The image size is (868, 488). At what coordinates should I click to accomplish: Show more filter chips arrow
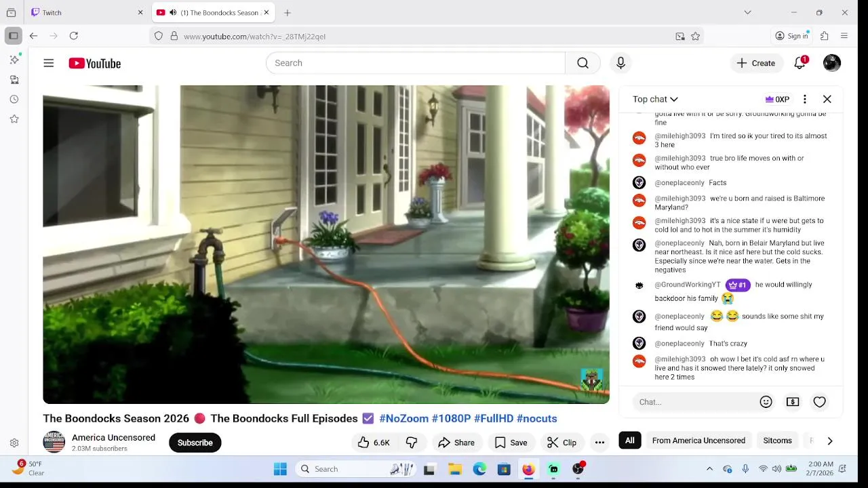coord(830,441)
